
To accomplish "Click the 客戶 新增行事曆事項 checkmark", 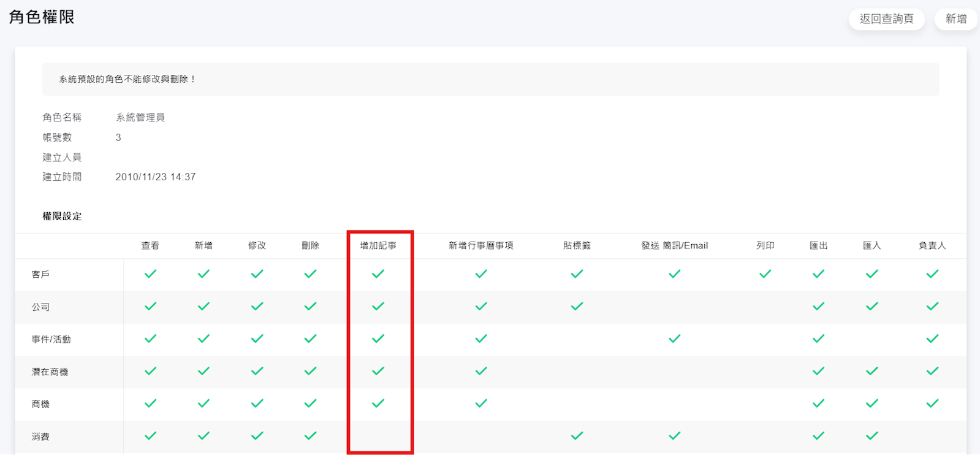I will [481, 274].
